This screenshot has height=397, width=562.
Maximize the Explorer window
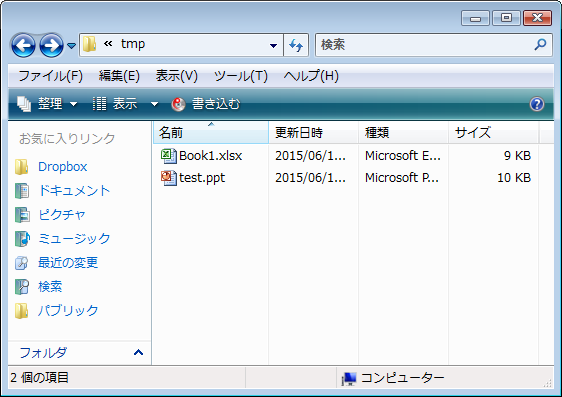point(506,18)
